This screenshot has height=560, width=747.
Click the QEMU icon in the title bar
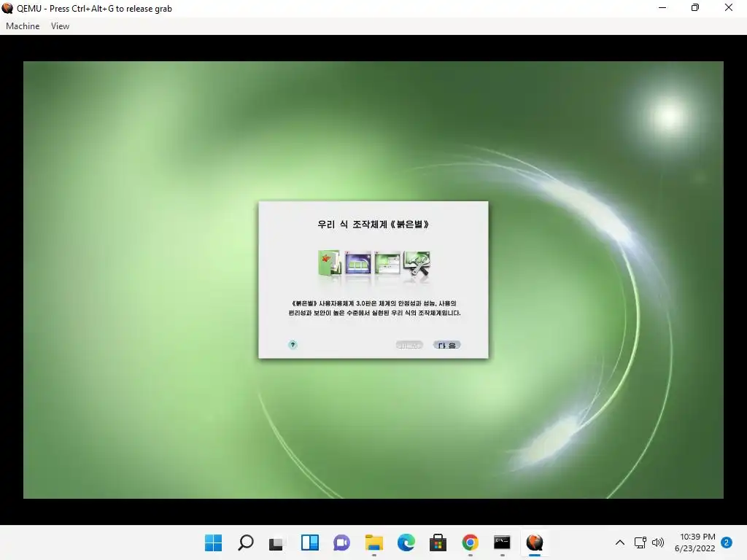[7, 8]
